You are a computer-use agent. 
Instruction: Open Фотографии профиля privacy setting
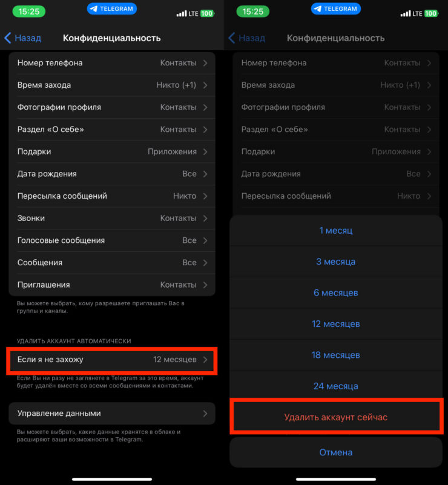pyautogui.click(x=112, y=107)
